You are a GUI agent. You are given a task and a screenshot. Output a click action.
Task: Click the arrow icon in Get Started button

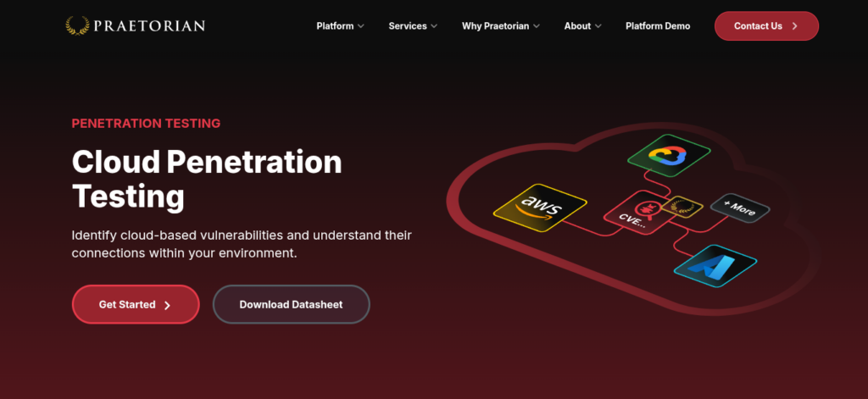point(168,305)
